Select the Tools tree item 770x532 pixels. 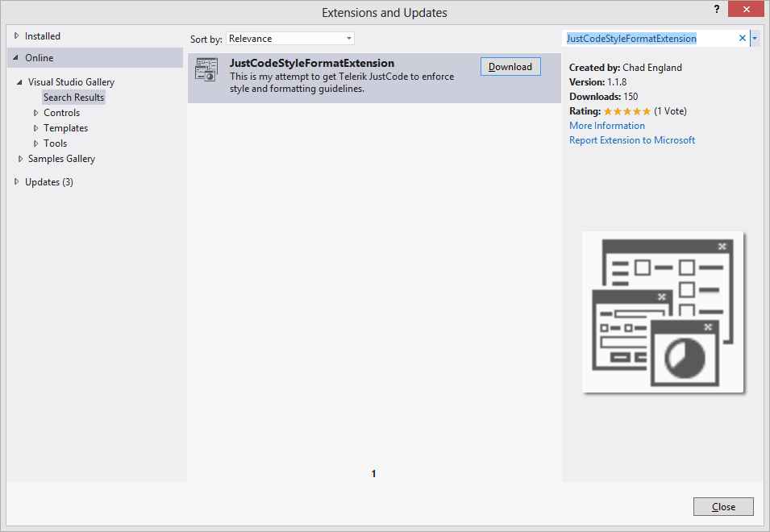(55, 143)
